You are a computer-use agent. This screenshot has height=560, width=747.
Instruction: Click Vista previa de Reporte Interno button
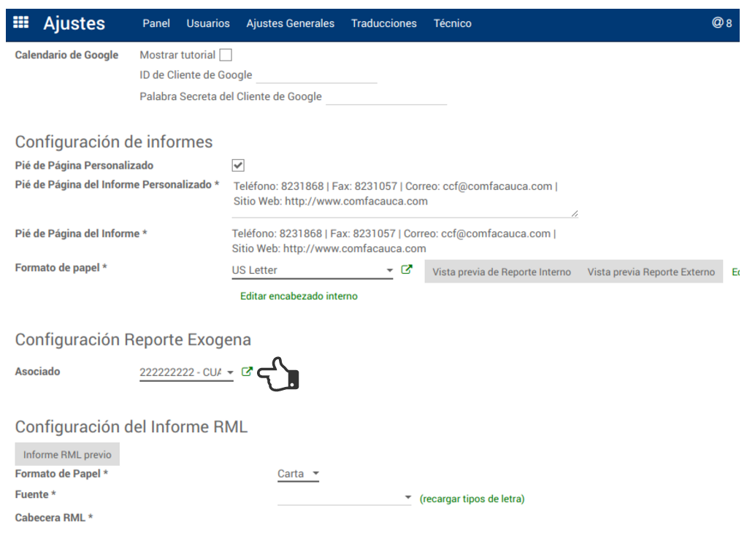click(x=502, y=272)
